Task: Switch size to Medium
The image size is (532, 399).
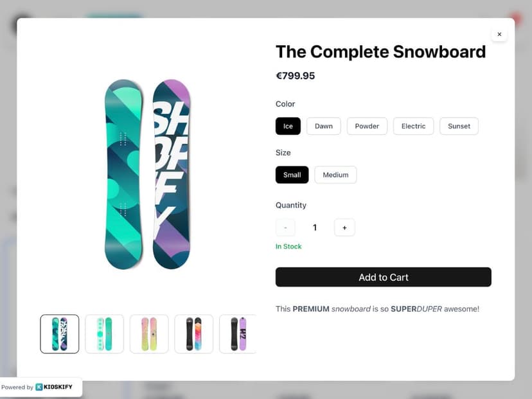Action: 335,175
